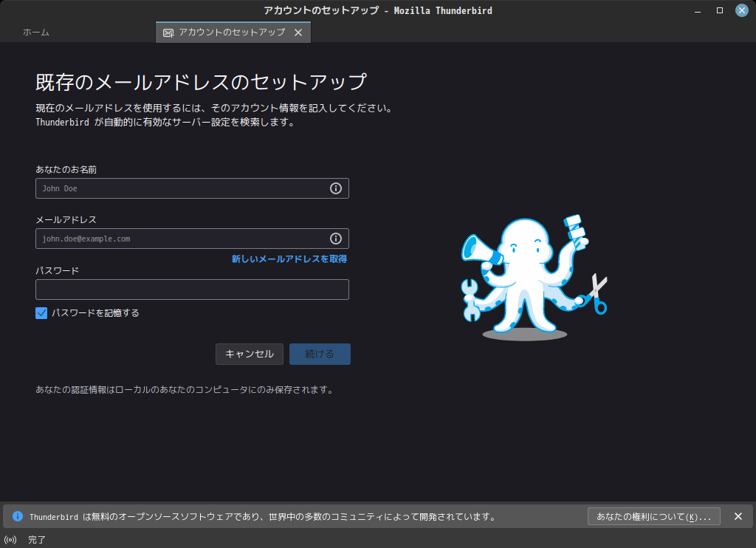756x548 pixels.
Task: Click the info icon in name field
Action: tap(336, 188)
